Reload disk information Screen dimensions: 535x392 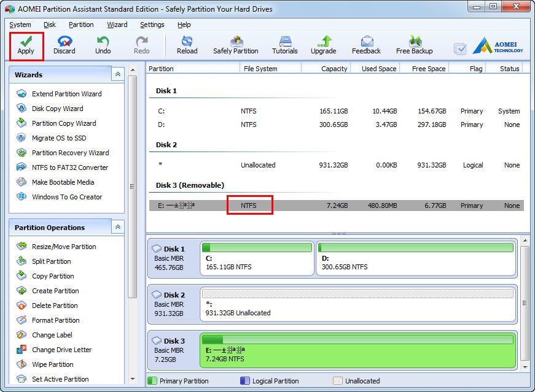pyautogui.click(x=187, y=45)
